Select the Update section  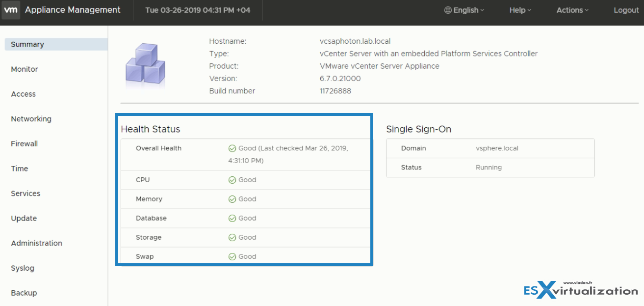click(23, 218)
